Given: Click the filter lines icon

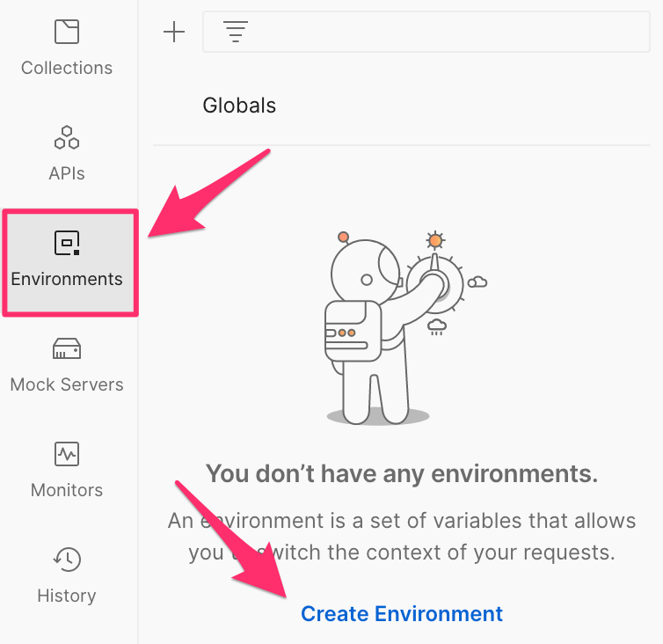Looking at the screenshot, I should tap(235, 33).
